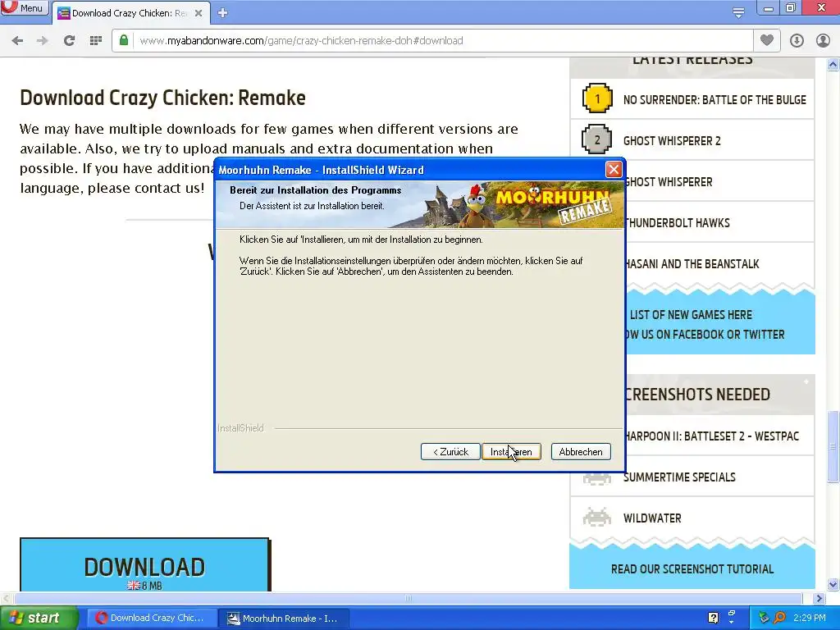This screenshot has width=840, height=630.
Task: Reload the page with refresh icon
Action: [69, 41]
